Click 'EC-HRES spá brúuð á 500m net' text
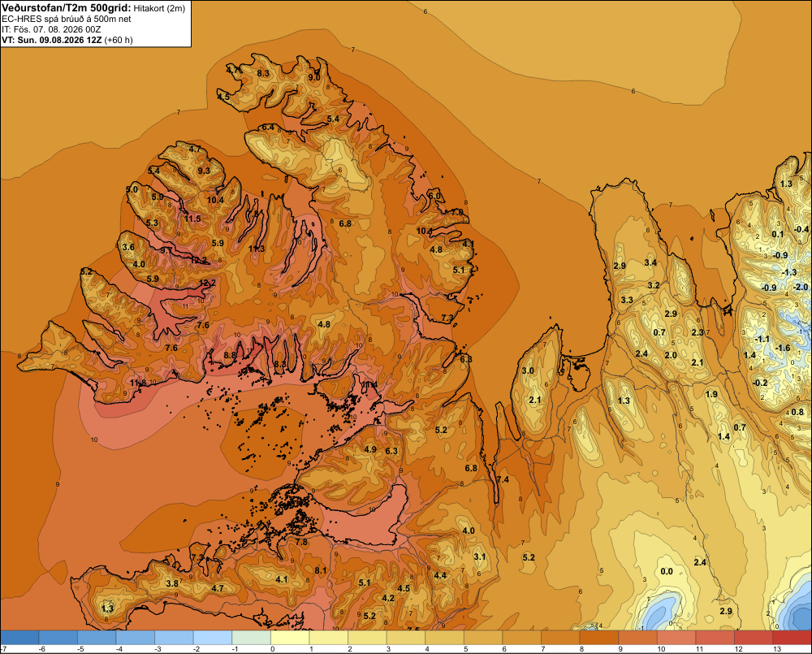This screenshot has height=654, width=812. 67,19
